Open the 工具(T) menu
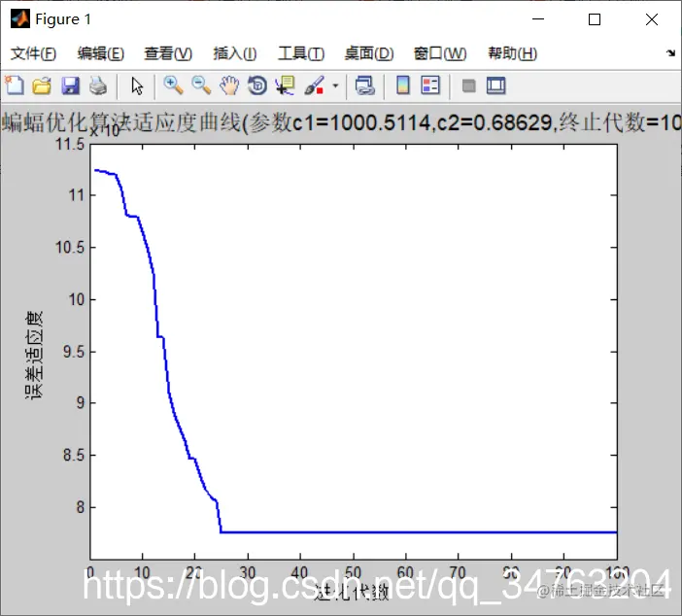The width and height of the screenshot is (682, 616). [301, 53]
